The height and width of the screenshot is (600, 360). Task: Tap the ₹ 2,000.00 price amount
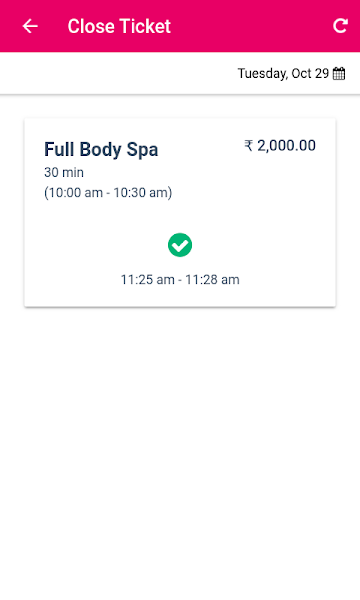point(280,145)
